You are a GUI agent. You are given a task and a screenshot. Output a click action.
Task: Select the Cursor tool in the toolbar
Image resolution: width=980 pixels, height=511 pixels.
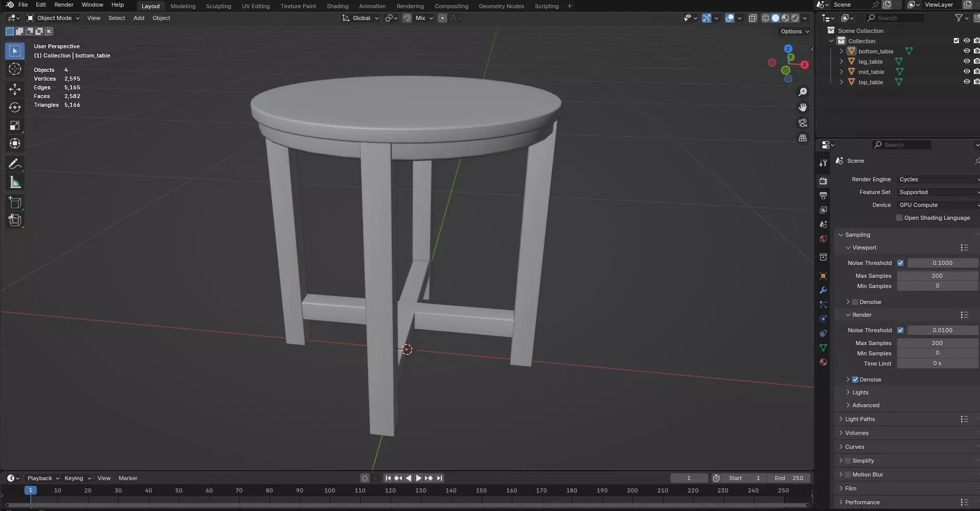click(x=15, y=69)
